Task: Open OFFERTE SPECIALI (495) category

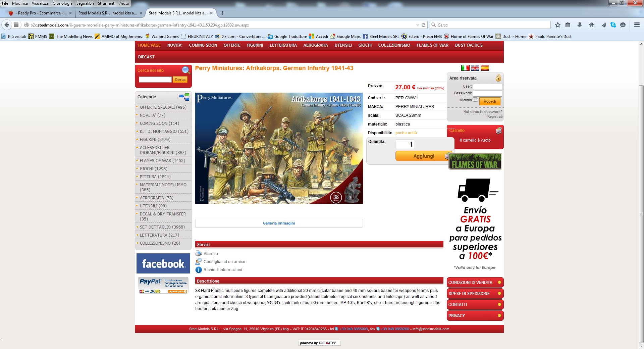Action: (x=163, y=107)
